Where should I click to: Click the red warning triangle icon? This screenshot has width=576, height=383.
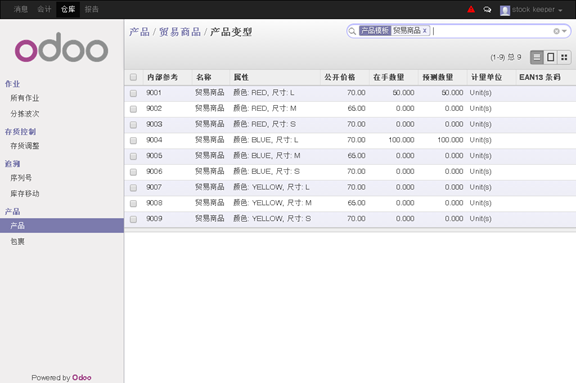(x=471, y=9)
